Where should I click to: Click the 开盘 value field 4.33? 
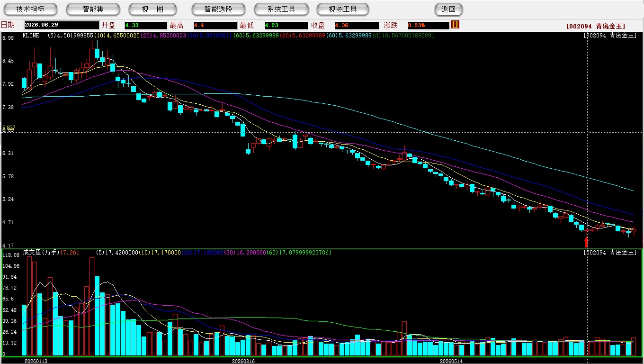(x=146, y=25)
